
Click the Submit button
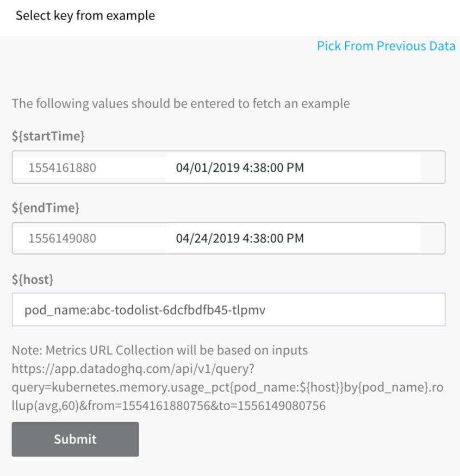click(76, 439)
